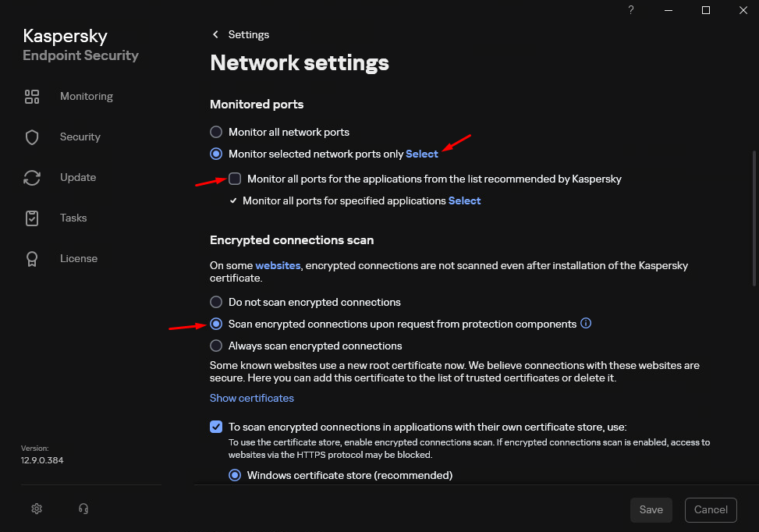Select Always scan encrypted connections

(215, 346)
